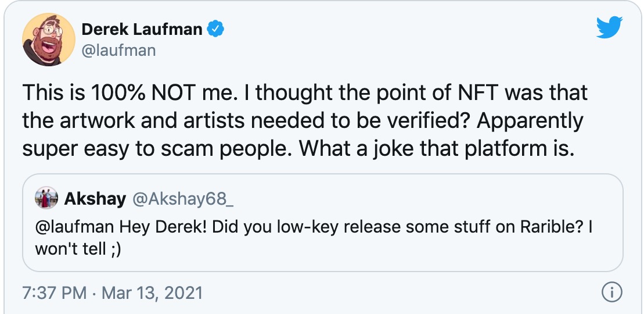Click the Mar 13, 2021 date
Screen dimensions: 644x314
[x=152, y=292]
